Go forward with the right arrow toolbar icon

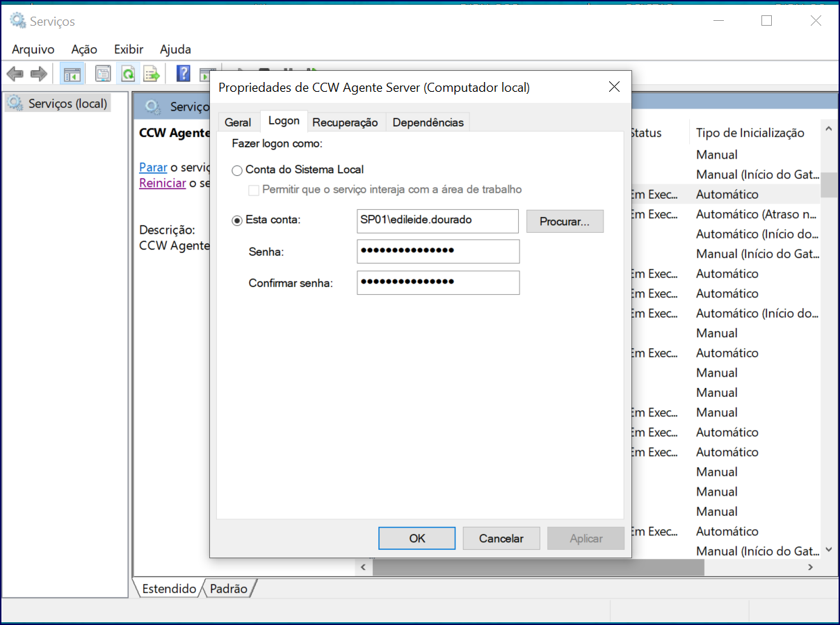(39, 74)
